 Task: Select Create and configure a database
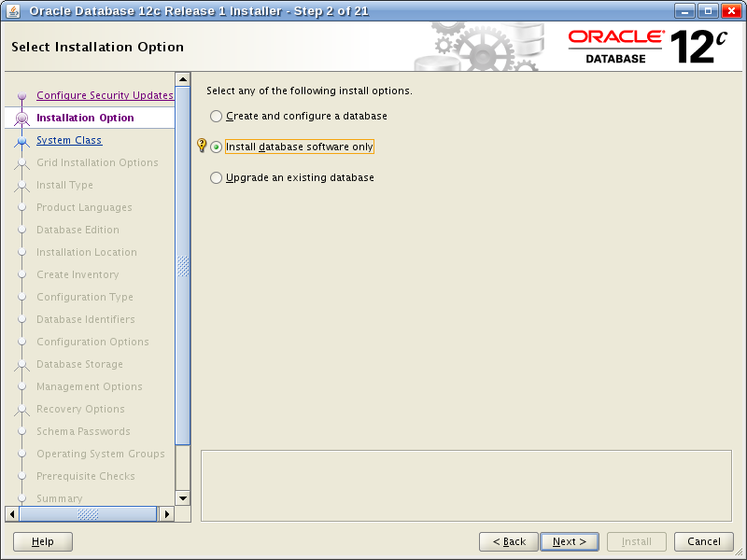click(217, 117)
